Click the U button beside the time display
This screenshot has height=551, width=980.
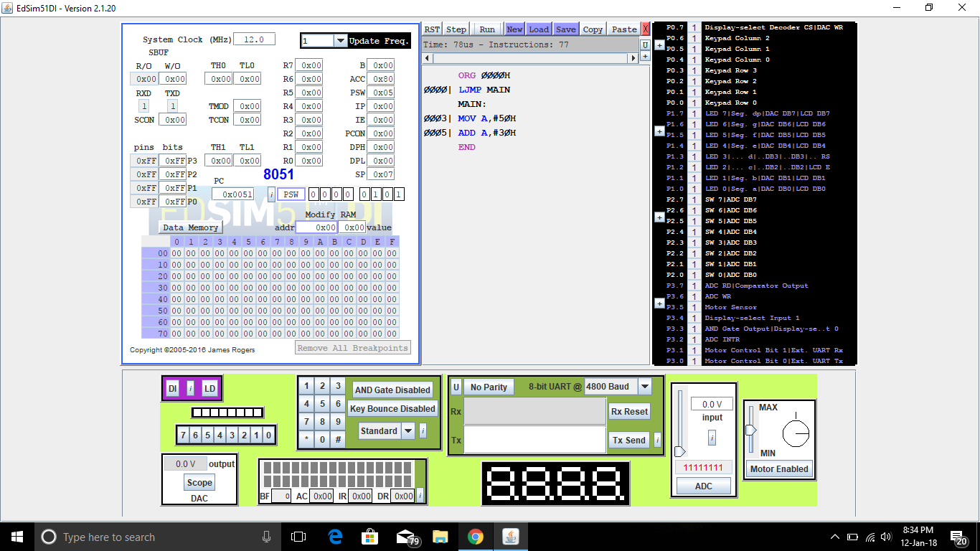coord(645,44)
